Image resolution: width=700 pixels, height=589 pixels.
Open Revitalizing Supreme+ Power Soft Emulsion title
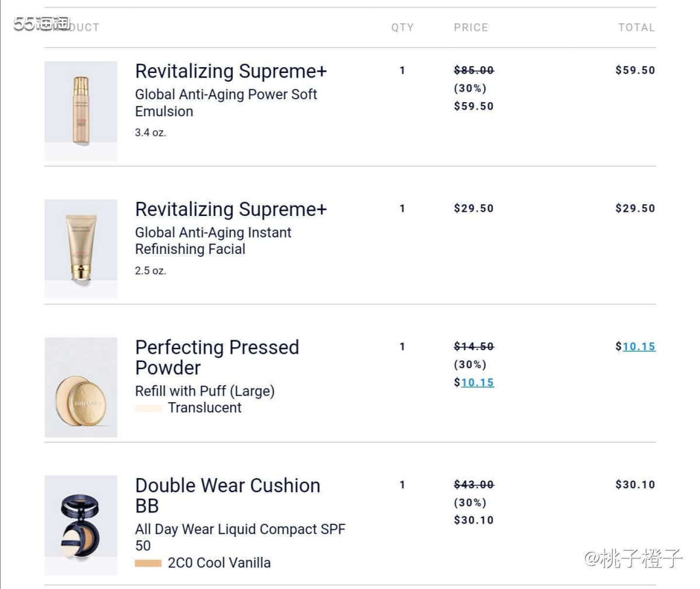[x=230, y=71]
